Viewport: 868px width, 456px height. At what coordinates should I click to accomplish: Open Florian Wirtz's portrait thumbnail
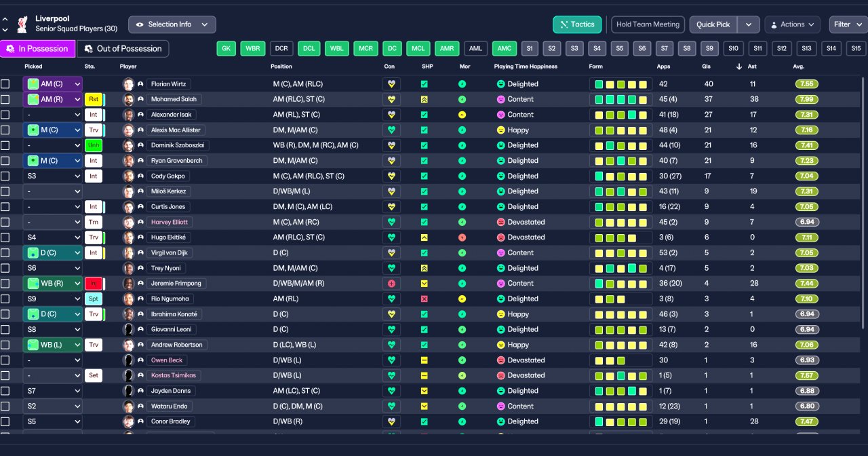coord(128,84)
